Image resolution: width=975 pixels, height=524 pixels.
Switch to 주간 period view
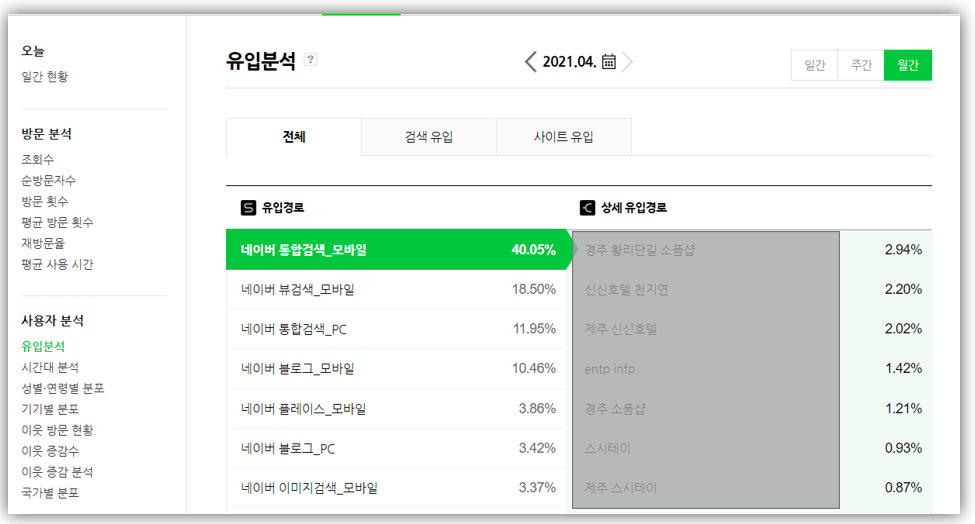(861, 65)
